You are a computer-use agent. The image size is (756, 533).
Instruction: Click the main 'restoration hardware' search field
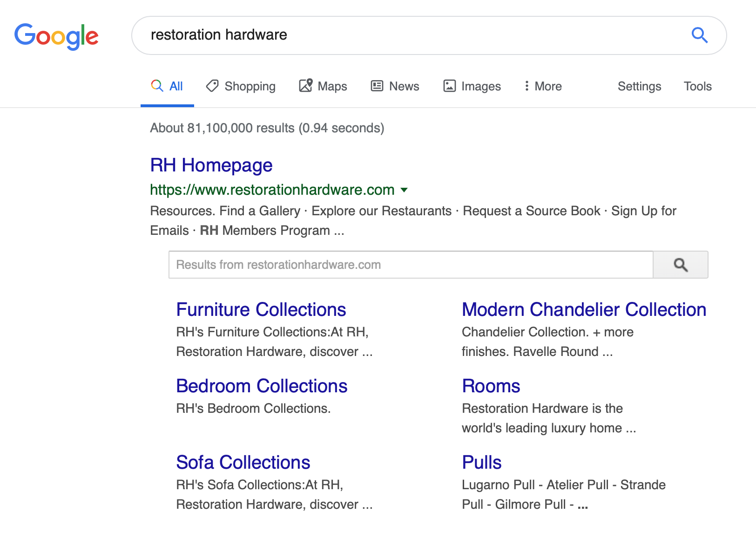point(410,35)
